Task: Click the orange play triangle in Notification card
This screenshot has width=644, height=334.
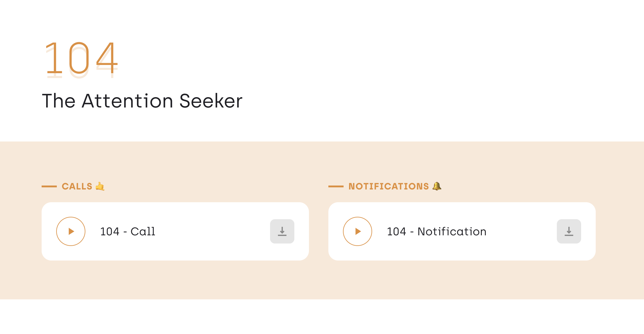Action: coord(358,231)
